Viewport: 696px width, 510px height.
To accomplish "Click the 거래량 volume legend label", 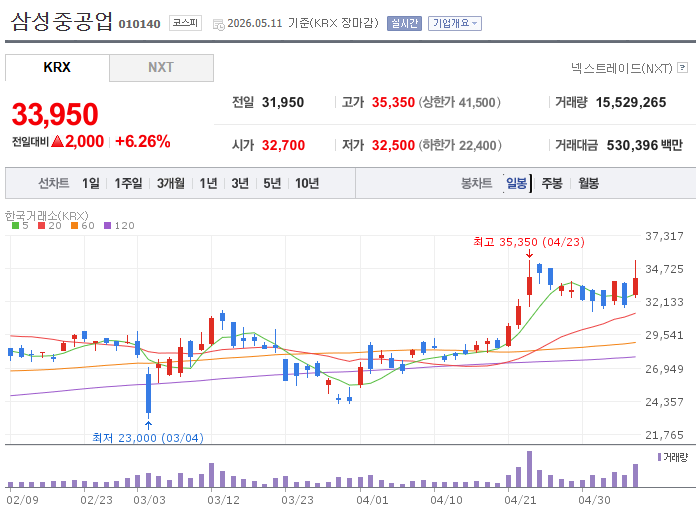I will tap(675, 457).
